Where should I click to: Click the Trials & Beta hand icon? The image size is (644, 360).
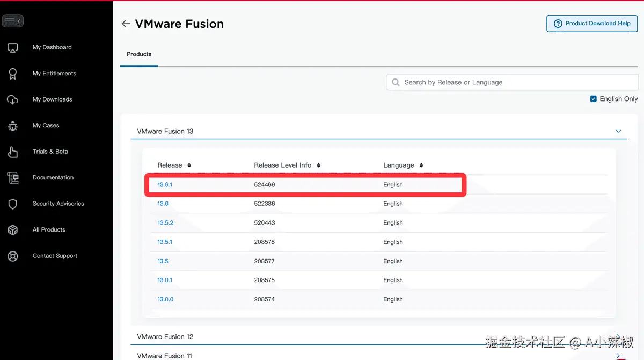[13, 152]
